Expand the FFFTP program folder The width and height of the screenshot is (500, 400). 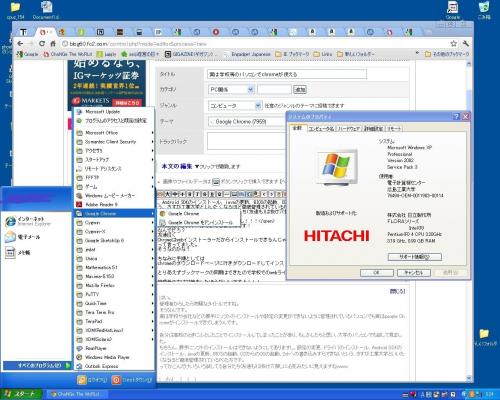[x=115, y=178]
